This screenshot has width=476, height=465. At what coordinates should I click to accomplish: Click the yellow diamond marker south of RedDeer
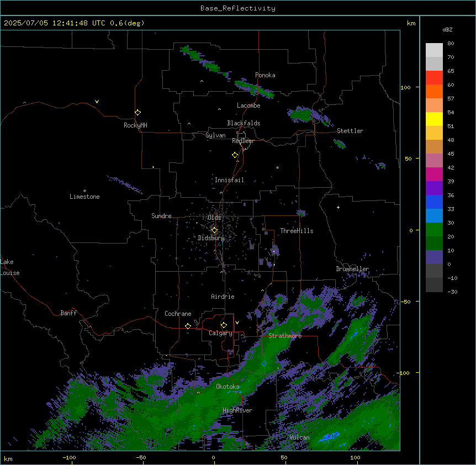[235, 155]
